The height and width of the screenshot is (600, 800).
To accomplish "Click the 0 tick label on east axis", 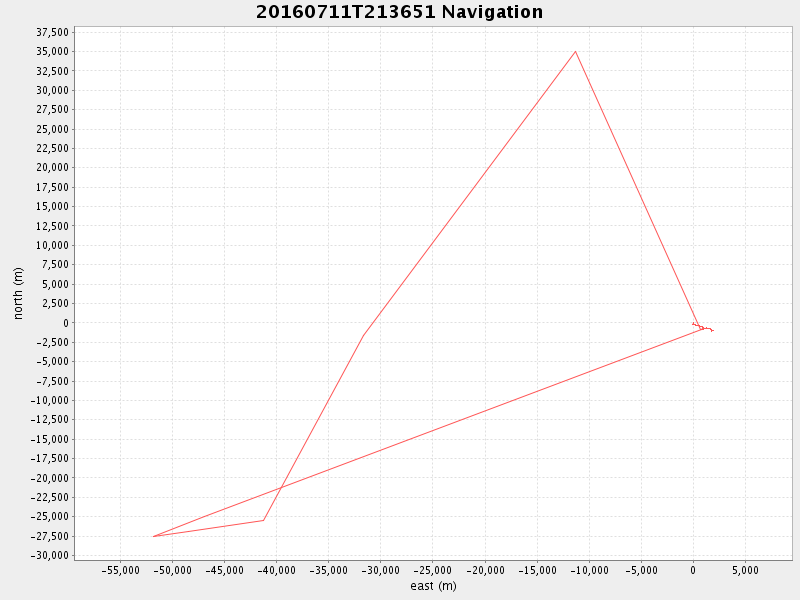I will point(693,571).
